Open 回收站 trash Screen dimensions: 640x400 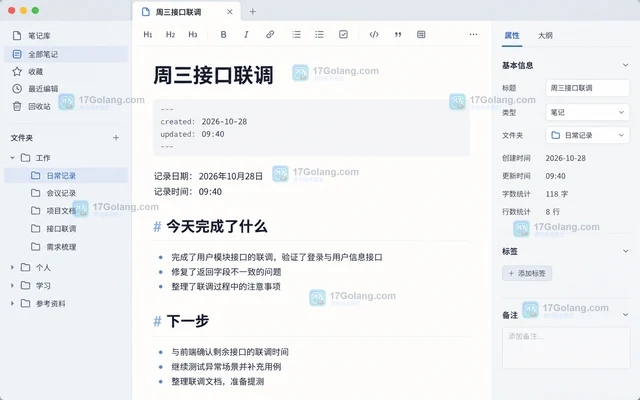(x=66, y=107)
